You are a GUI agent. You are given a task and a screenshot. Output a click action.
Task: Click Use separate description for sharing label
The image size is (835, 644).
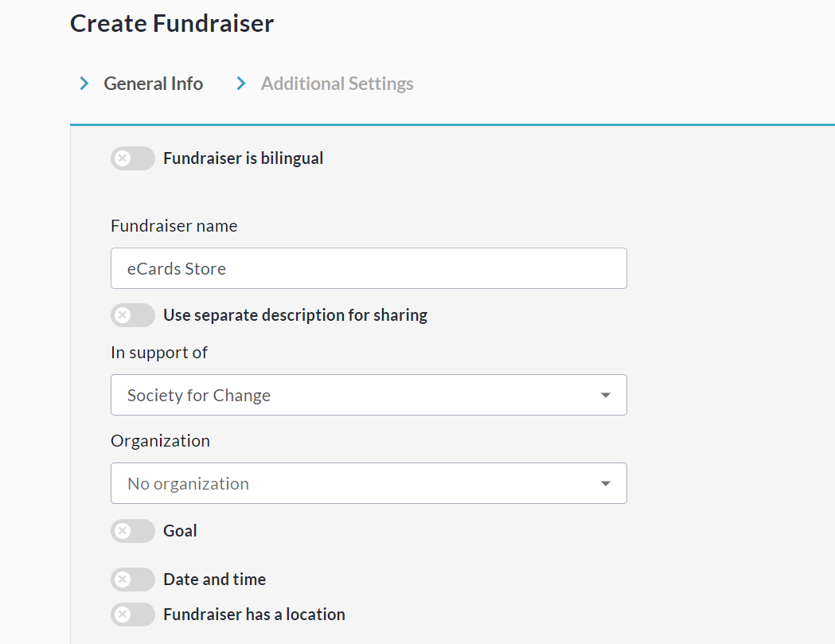[295, 315]
